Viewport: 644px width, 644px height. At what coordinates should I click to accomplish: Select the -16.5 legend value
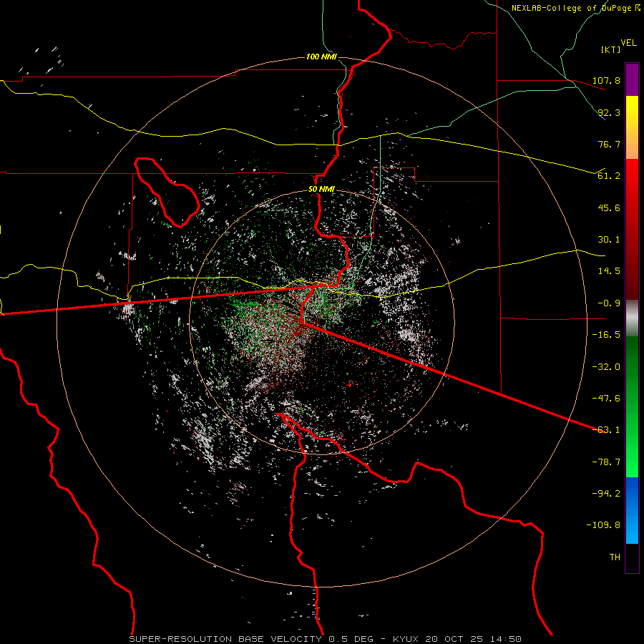(x=606, y=334)
